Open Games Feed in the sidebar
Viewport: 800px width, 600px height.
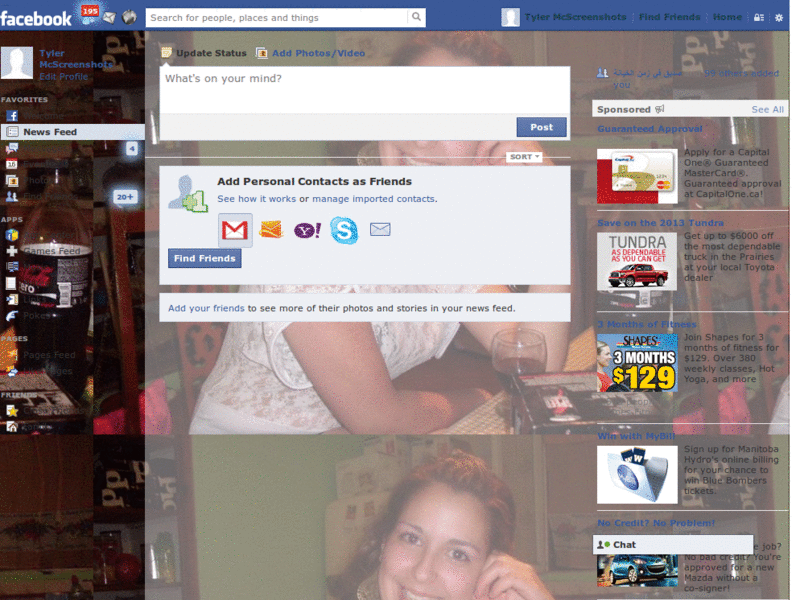tap(51, 251)
